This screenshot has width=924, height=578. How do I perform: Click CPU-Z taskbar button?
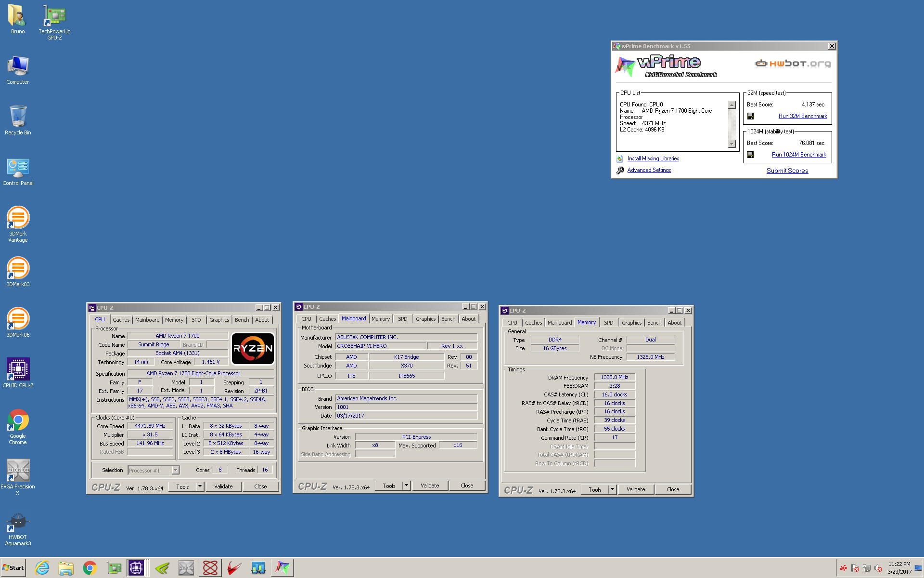pyautogui.click(x=136, y=568)
